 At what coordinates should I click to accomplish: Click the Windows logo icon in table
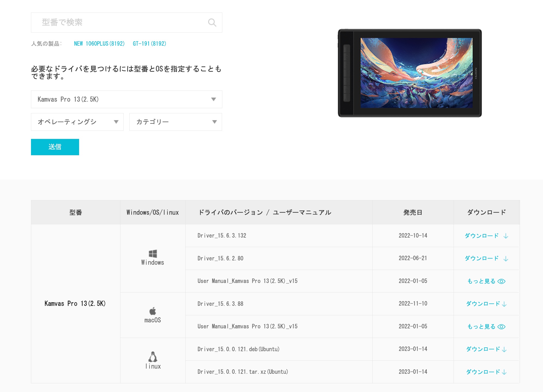[x=153, y=254]
